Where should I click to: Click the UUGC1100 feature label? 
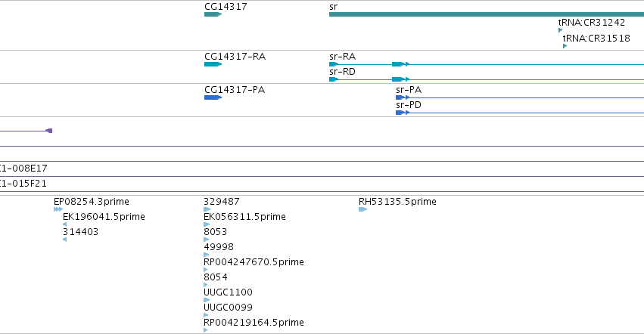(x=228, y=292)
